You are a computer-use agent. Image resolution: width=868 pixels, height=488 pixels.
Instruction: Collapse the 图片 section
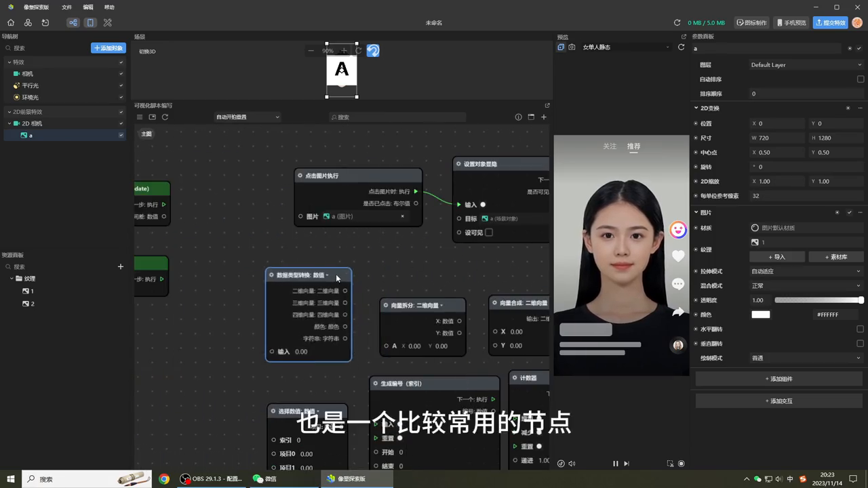(696, 213)
